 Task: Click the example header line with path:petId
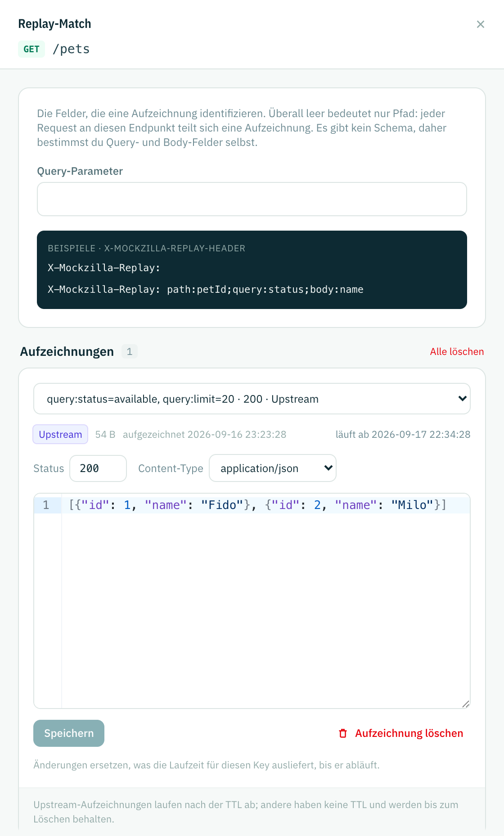(x=206, y=289)
